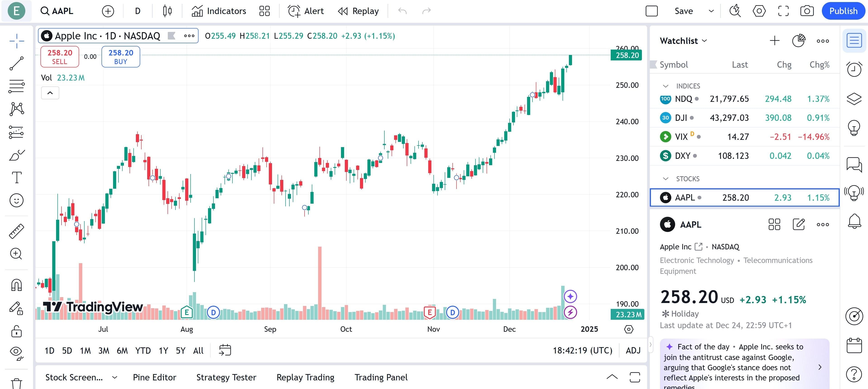Screen dimensions: 868x389
Task: Create an Alert from toolbar
Action: tap(306, 11)
